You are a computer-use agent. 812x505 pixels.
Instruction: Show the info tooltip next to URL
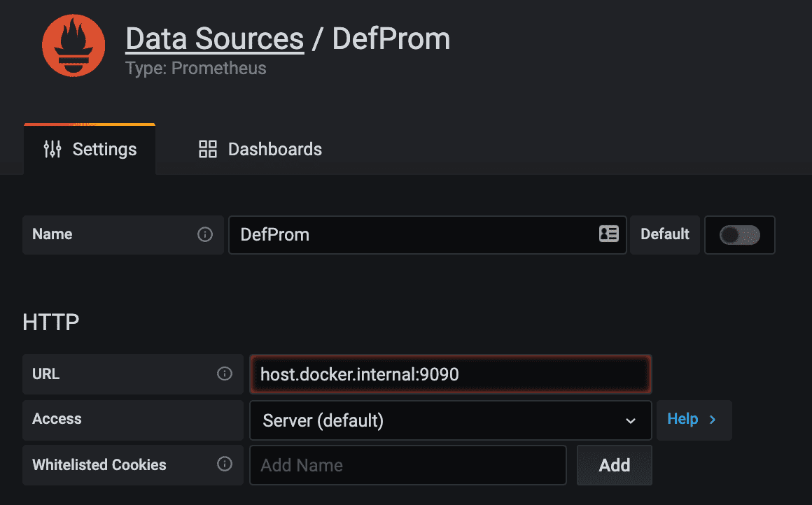(225, 374)
